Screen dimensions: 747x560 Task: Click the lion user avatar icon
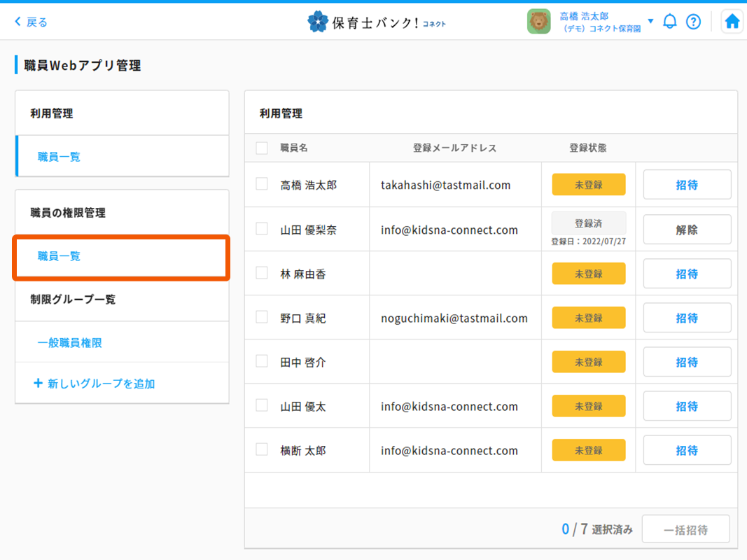pyautogui.click(x=538, y=22)
